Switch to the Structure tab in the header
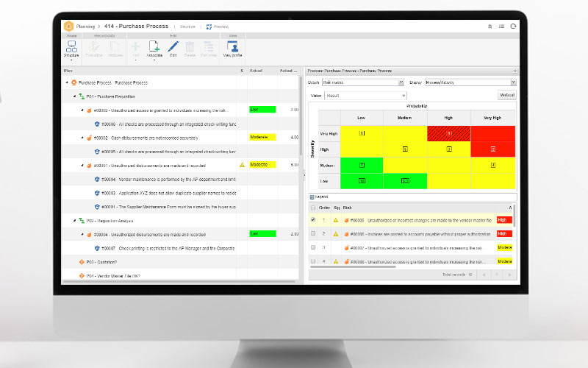The width and height of the screenshot is (588, 368). point(187,26)
